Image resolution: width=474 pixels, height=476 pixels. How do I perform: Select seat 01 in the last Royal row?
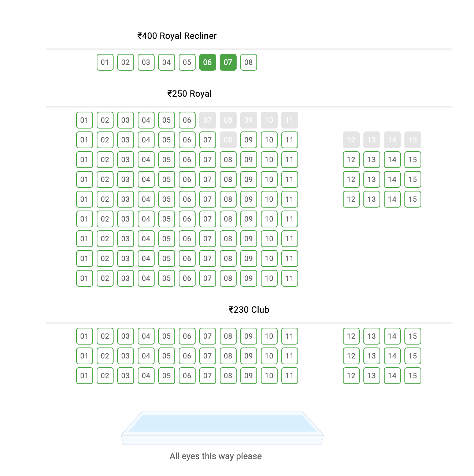pos(84,278)
